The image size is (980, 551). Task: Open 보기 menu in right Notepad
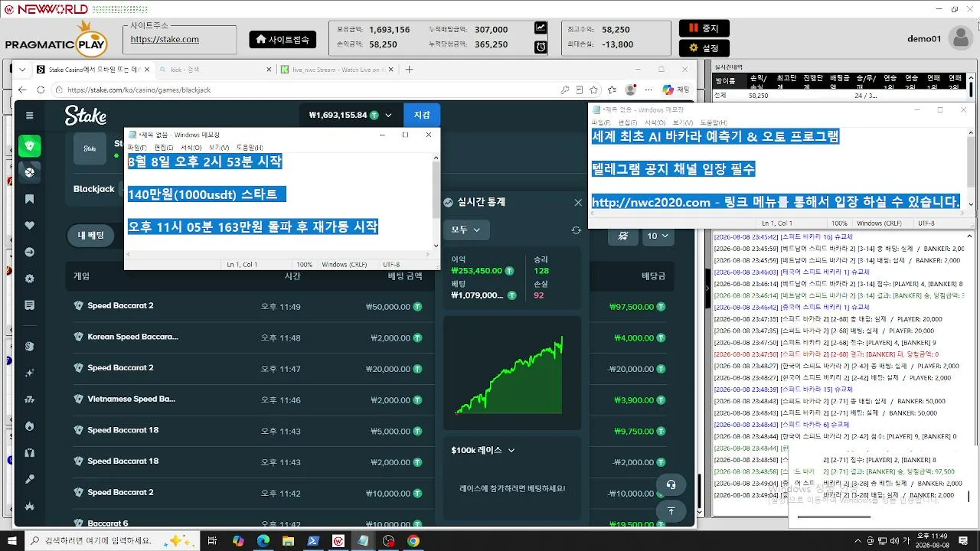(x=683, y=122)
